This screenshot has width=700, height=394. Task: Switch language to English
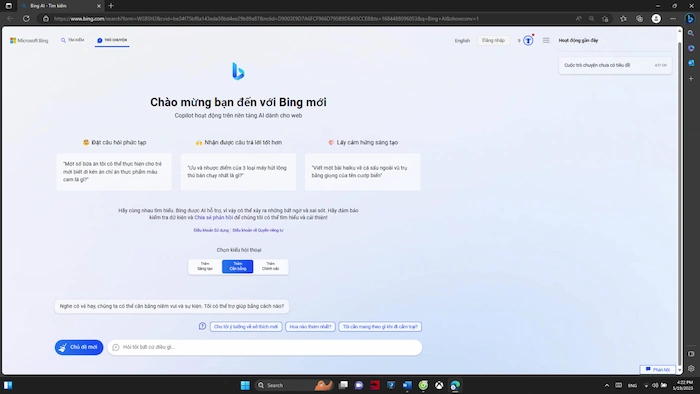[x=462, y=41]
